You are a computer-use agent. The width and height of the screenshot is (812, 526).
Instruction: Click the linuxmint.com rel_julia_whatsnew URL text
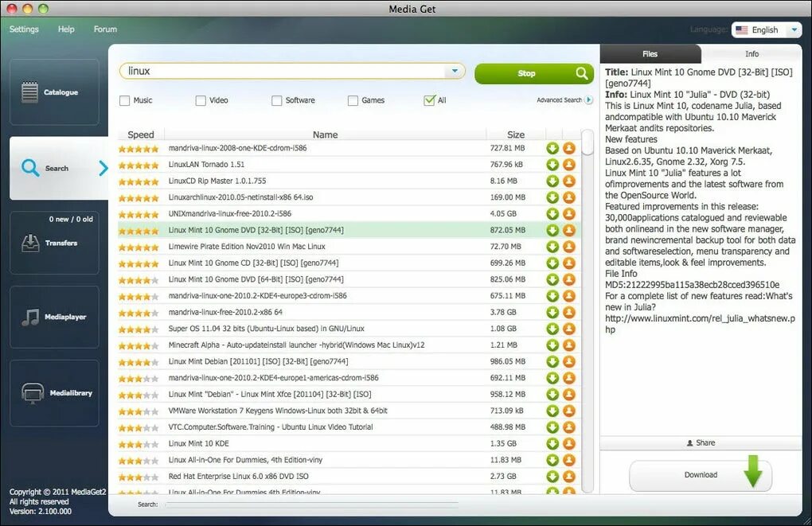[x=700, y=324]
